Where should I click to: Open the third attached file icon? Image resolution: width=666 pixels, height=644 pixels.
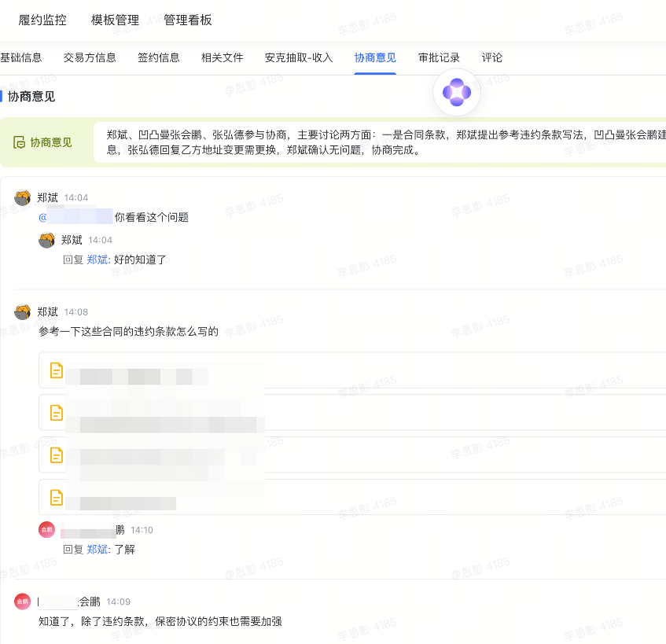57,455
